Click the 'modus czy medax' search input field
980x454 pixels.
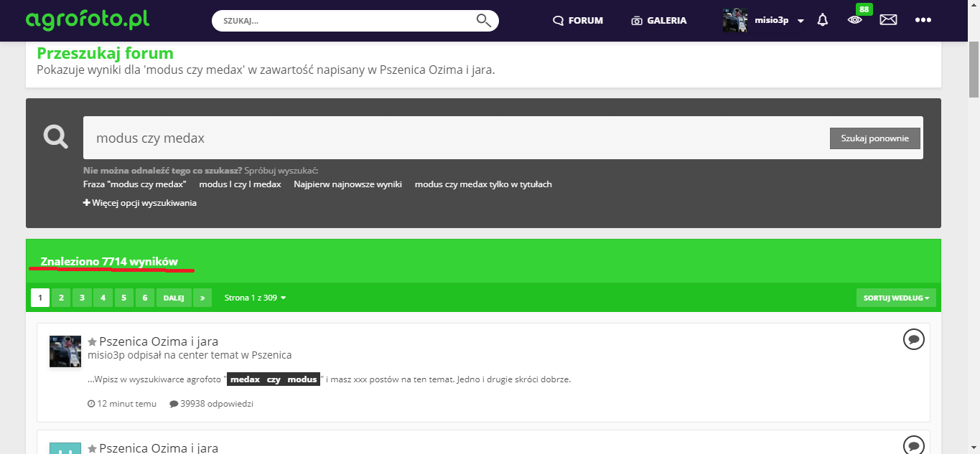[x=452, y=138]
